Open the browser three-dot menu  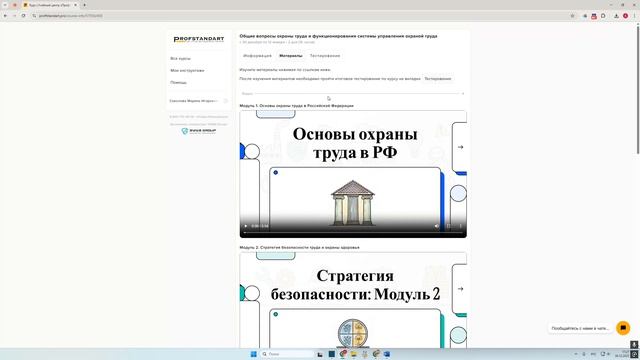[x=634, y=16]
